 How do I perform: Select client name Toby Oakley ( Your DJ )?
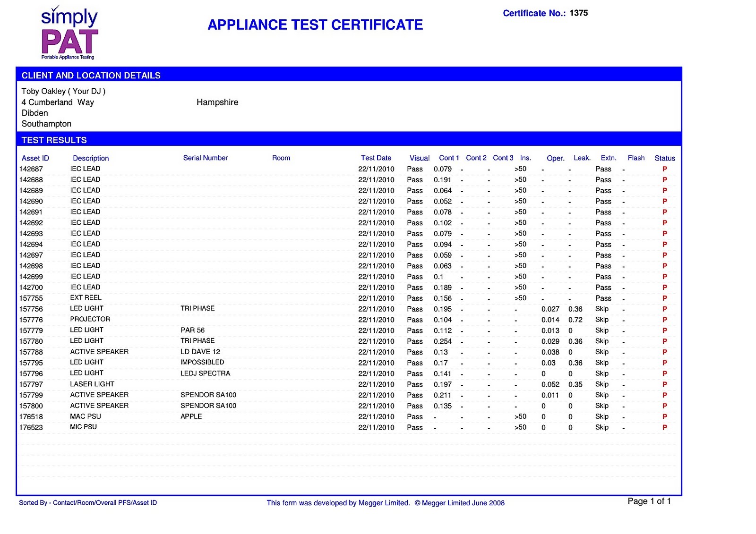(x=63, y=91)
